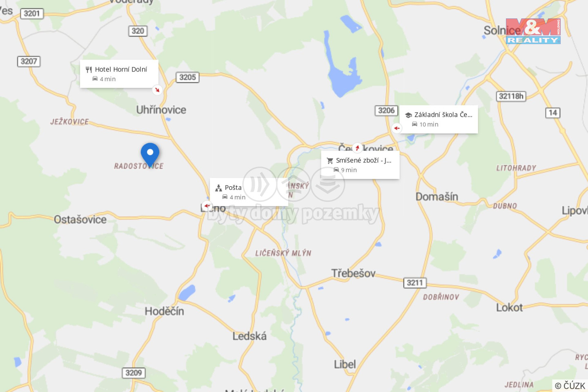Click the fork and knife restaurant icon
Screen dimensions: 588x392
pos(89,70)
